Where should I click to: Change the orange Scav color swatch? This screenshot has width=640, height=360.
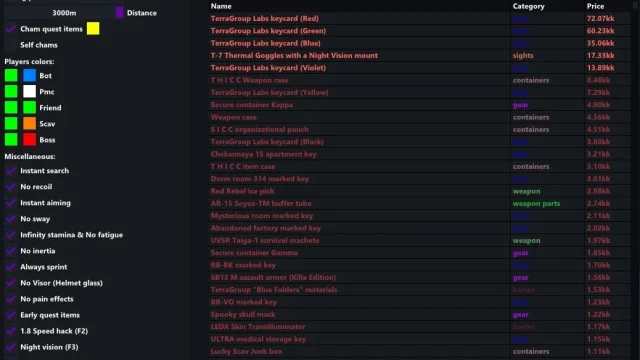point(29,124)
